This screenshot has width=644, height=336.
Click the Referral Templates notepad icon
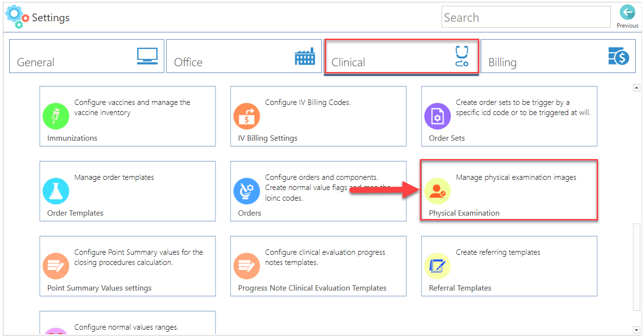tap(438, 266)
